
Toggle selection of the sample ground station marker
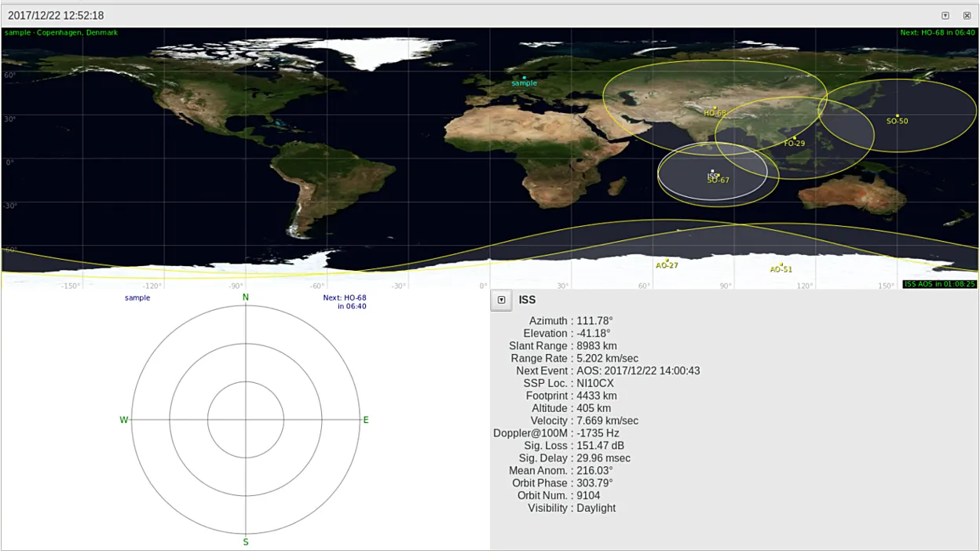(x=523, y=77)
